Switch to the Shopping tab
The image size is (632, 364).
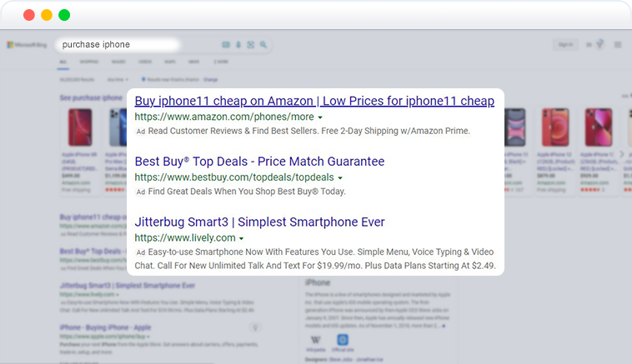pos(88,62)
